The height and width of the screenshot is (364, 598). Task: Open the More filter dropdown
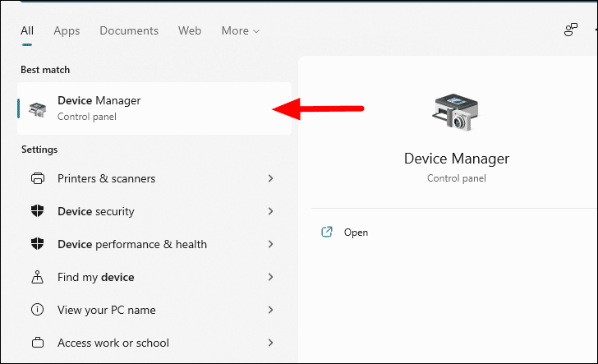click(x=240, y=30)
